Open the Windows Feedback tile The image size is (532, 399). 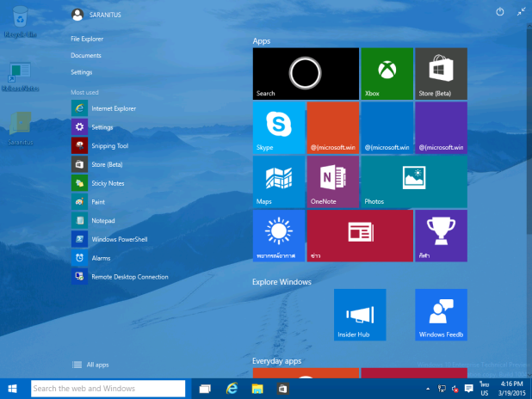click(x=441, y=315)
